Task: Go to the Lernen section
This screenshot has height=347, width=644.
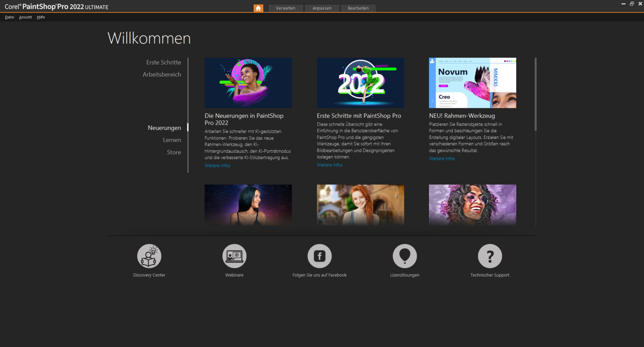Action: point(172,140)
